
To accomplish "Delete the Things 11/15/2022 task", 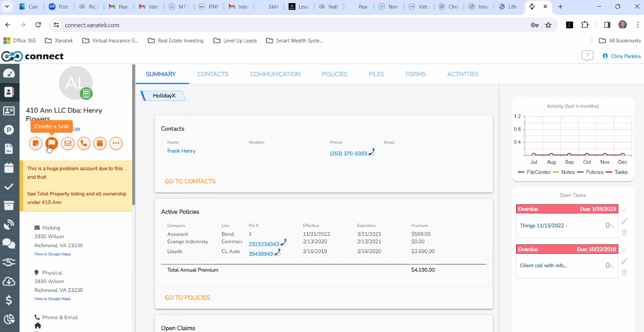I will pos(624,233).
